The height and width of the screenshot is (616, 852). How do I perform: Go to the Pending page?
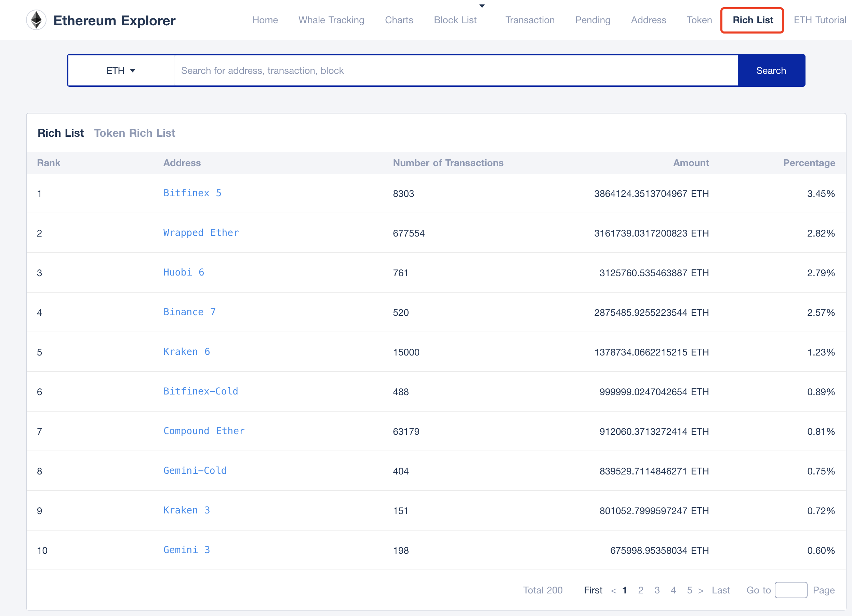pyautogui.click(x=593, y=20)
